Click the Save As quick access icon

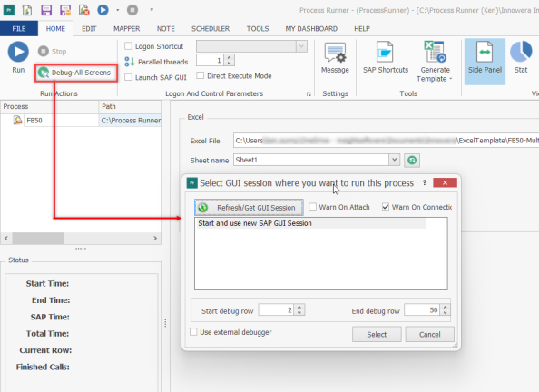click(x=65, y=10)
